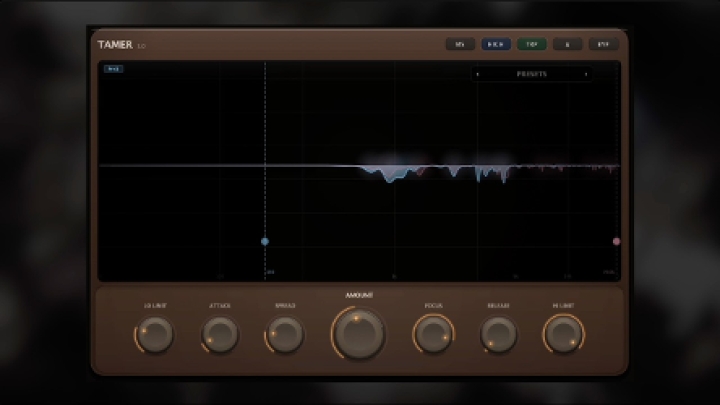Open the PRESETS selector
Viewport: 720px width, 405px height.
pos(532,74)
